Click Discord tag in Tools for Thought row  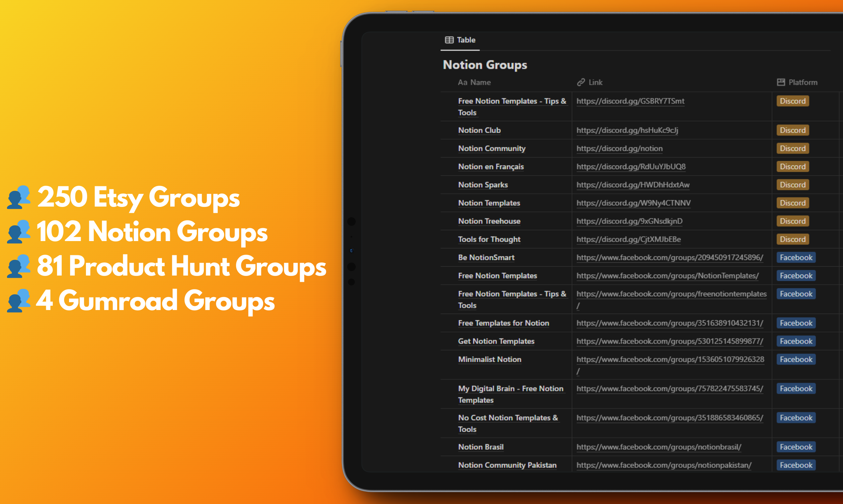(793, 239)
